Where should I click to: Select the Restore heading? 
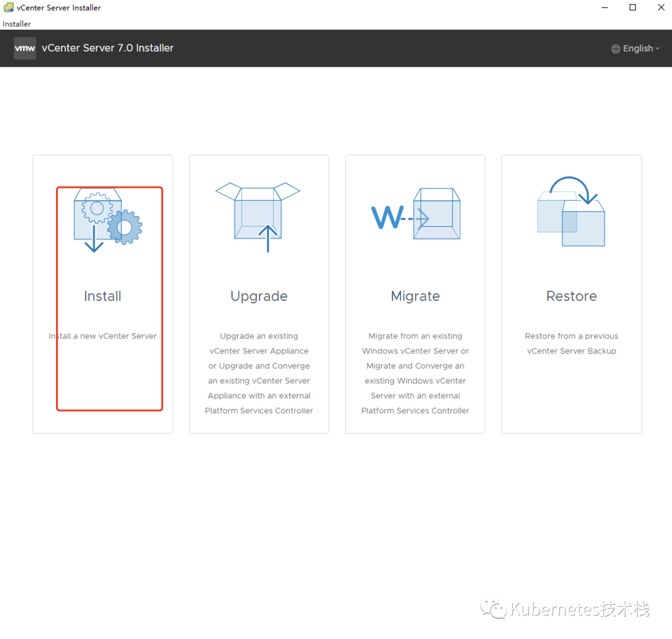571,296
